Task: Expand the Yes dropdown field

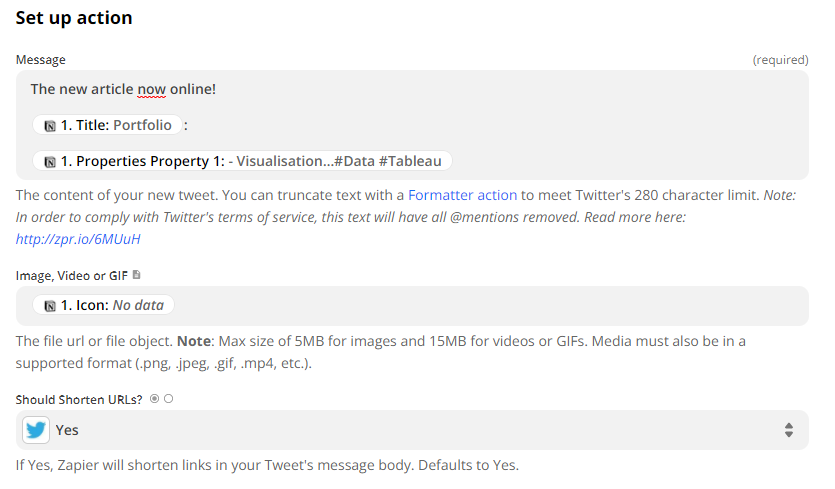Action: pos(412,430)
